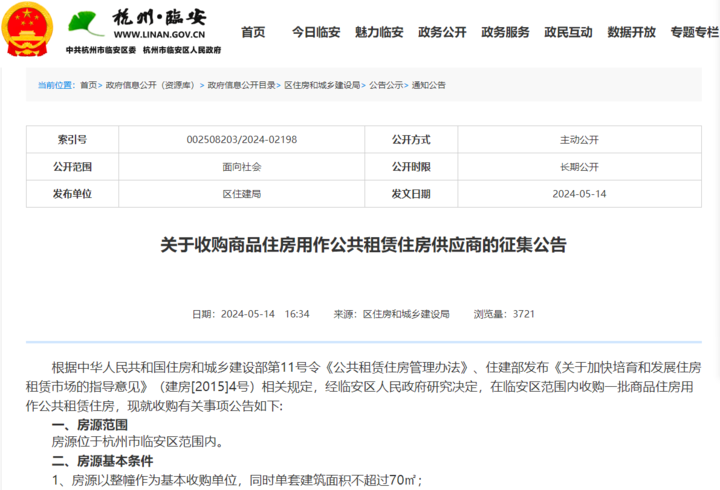This screenshot has height=490, width=720.
Task: Click the index number 002508203/2024-02198 cell
Action: coord(242,141)
